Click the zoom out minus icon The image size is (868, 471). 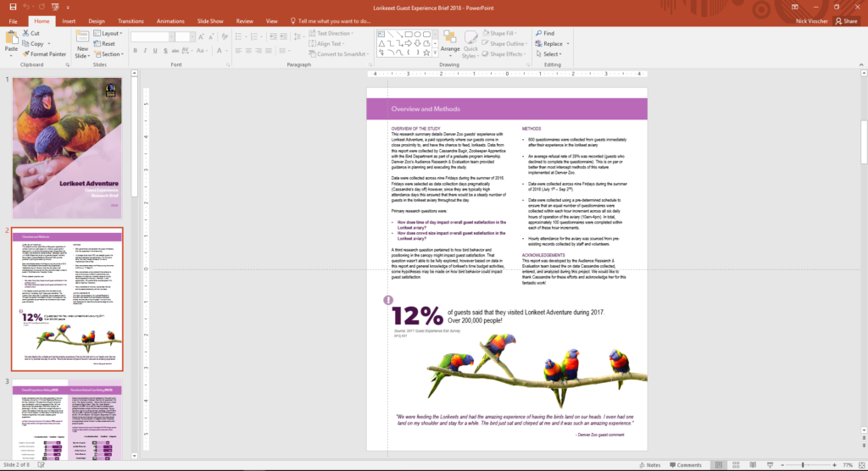pyautogui.click(x=782, y=465)
